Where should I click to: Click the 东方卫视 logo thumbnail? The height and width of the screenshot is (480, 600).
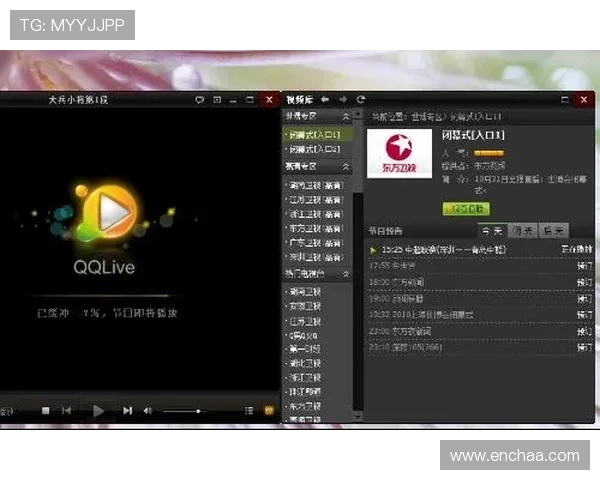(x=399, y=153)
